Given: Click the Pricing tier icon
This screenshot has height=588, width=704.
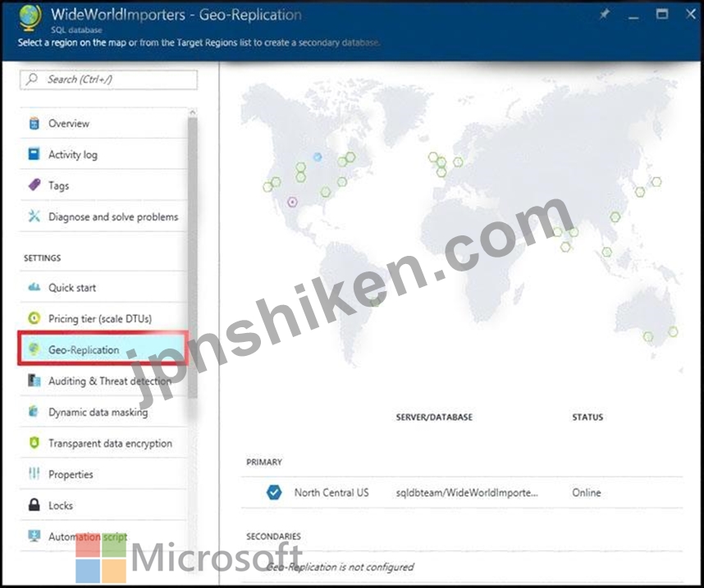Looking at the screenshot, I should pos(34,318).
